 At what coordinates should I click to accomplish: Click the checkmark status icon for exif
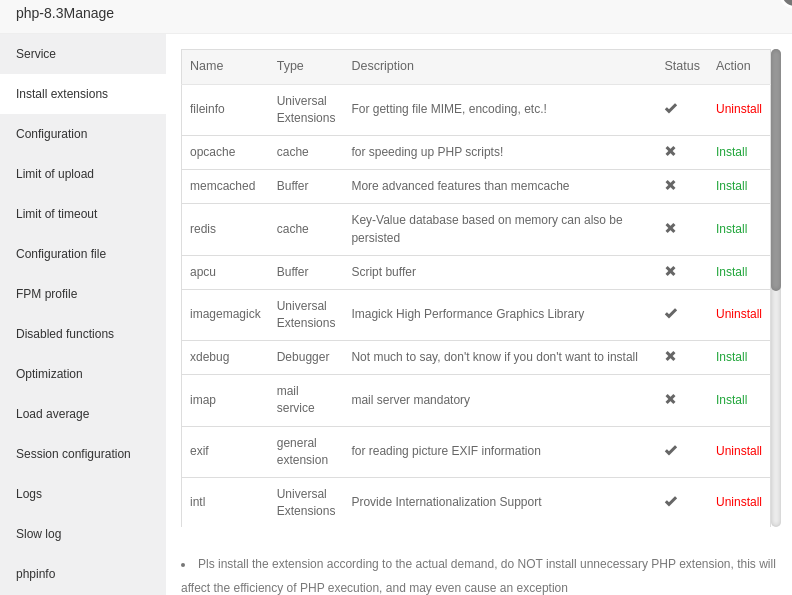click(x=671, y=450)
